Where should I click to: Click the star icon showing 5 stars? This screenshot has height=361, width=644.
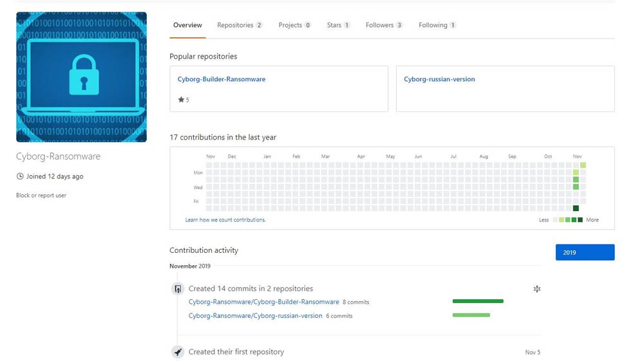181,99
